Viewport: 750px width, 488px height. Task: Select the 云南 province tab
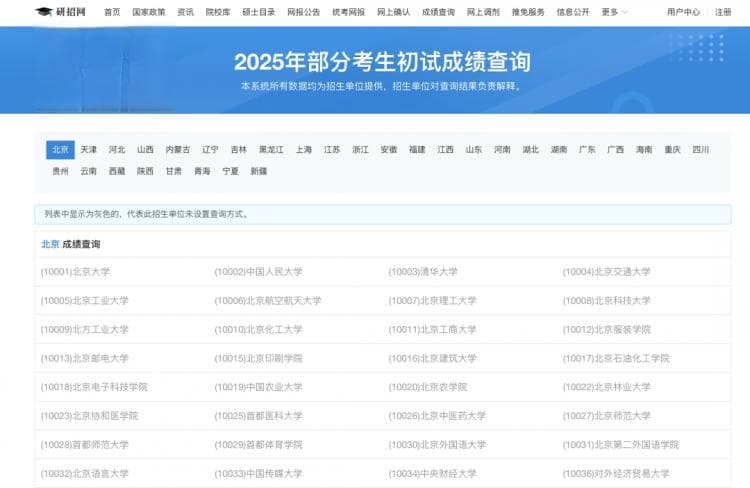tap(88, 171)
